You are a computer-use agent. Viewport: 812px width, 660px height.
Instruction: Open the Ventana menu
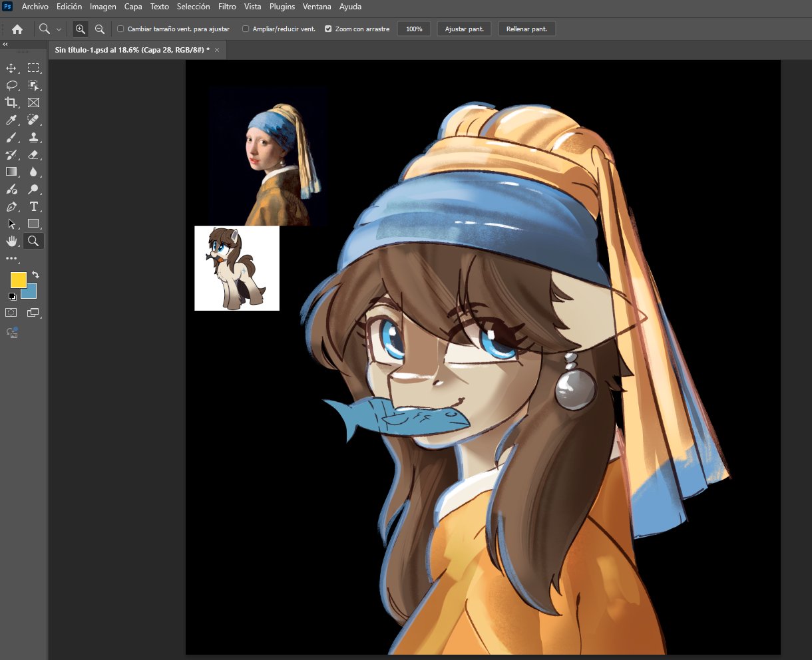pos(317,7)
